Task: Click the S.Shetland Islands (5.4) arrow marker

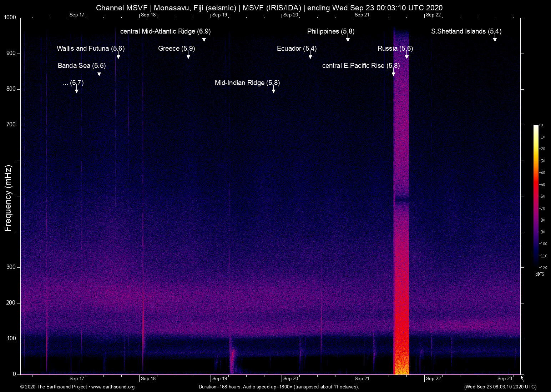Action: pyautogui.click(x=495, y=39)
